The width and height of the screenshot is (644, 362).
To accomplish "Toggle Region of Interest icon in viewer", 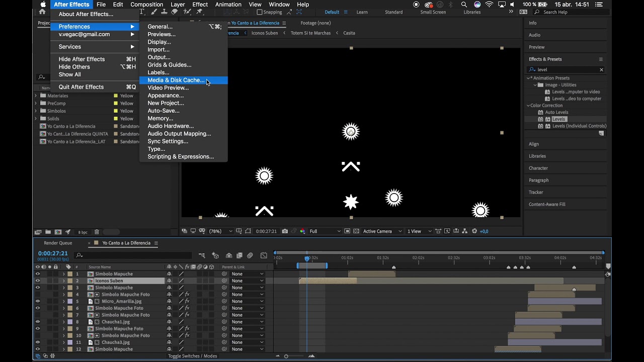I will point(347,231).
